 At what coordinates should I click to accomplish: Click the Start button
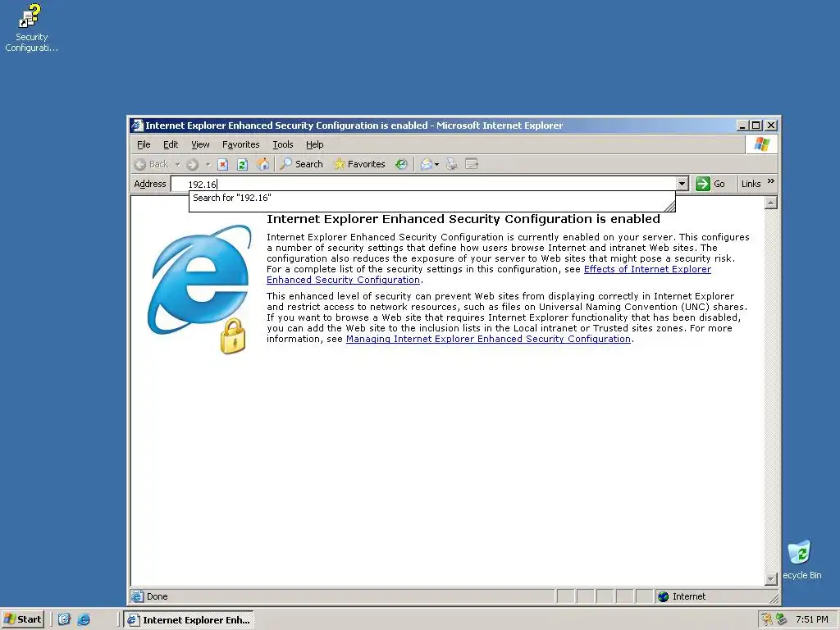pos(22,619)
